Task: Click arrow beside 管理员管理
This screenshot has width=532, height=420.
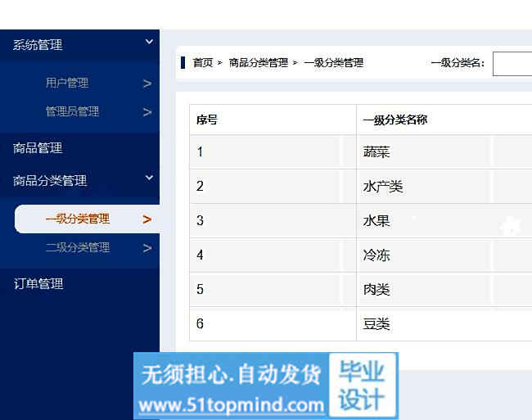Action: tap(147, 112)
